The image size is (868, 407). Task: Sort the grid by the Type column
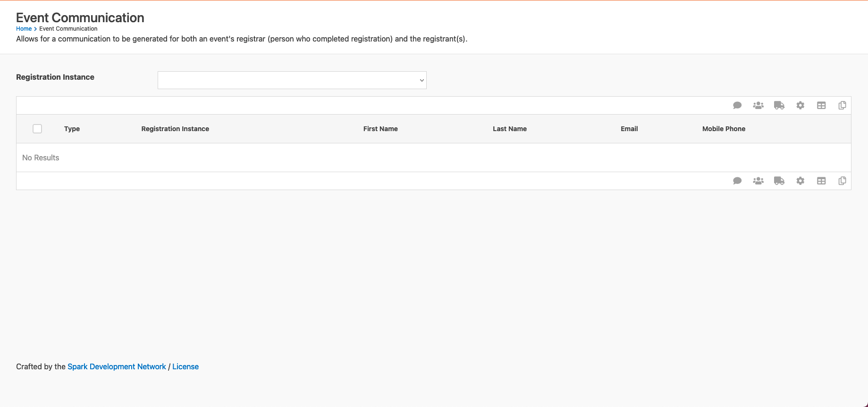(72, 129)
